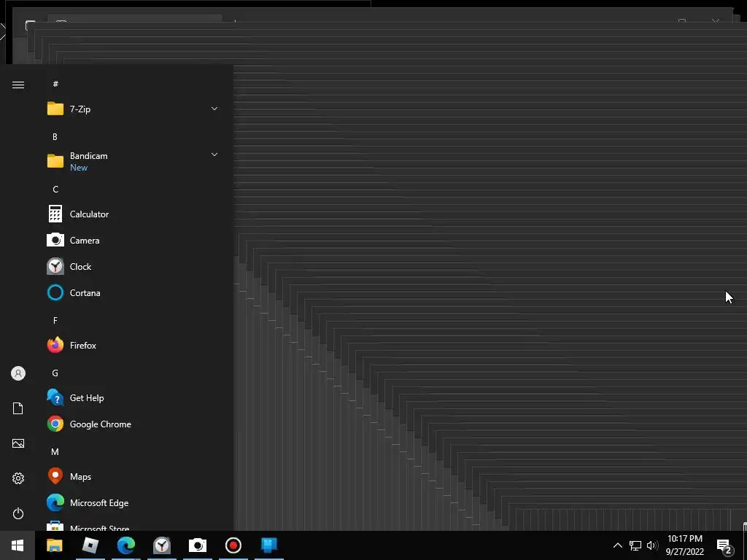Open the user account icon in Start
This screenshot has height=560, width=747.
pos(18,373)
